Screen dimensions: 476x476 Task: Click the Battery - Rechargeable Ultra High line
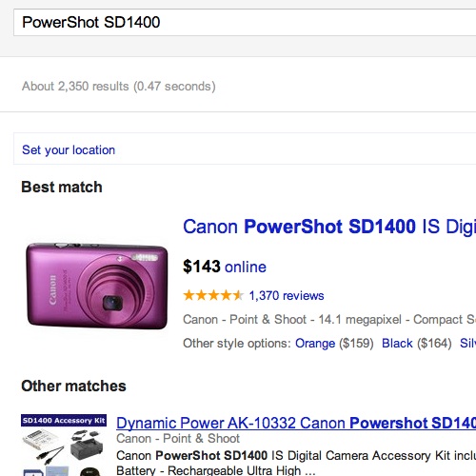pos(216,470)
